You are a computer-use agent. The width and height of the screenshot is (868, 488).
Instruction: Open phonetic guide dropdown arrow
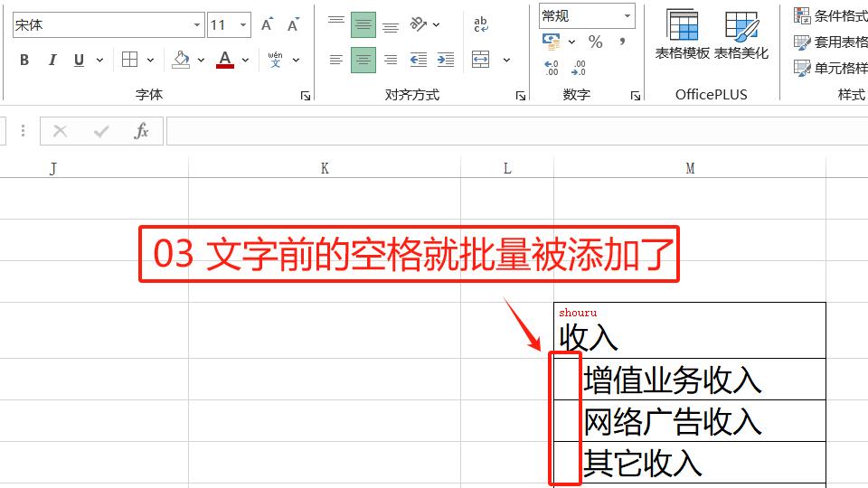[x=297, y=60]
